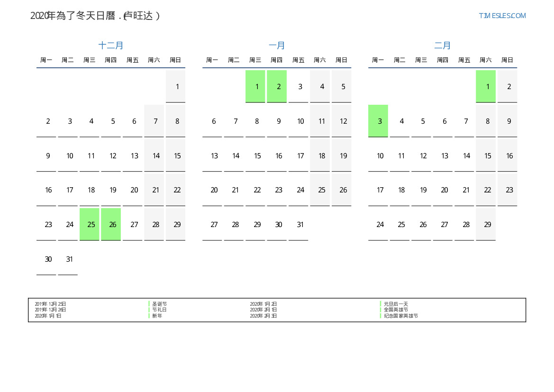This screenshot has width=554, height=392.
Task: Click the legend date 2020年2月1日
Action: 263,310
